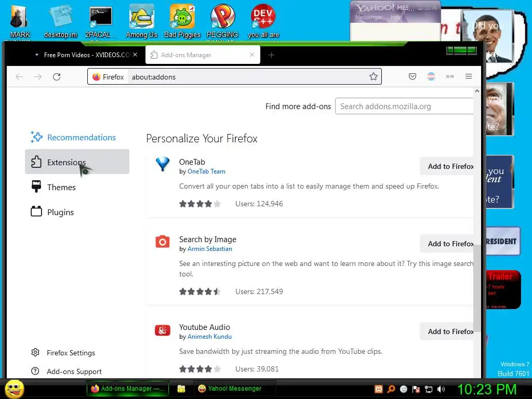Select the Add-ons Manager tab
Screen dimensions: 532x399
click(x=203, y=55)
